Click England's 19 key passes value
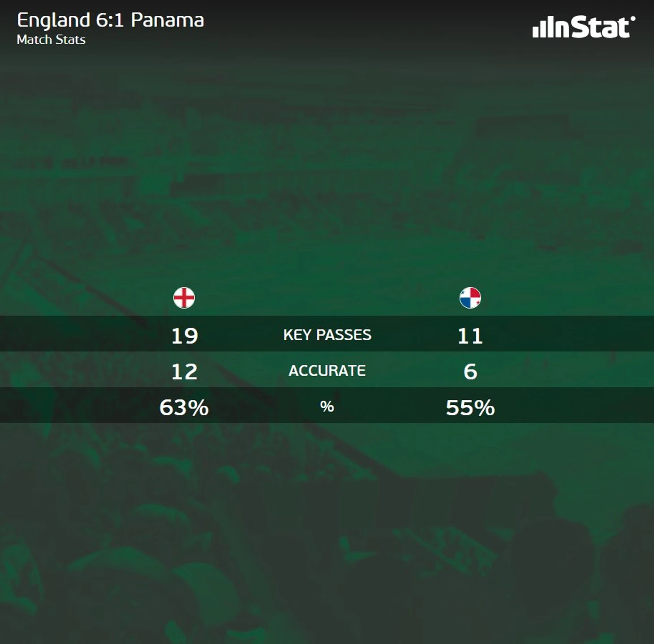Viewport: 654px width, 644px height. click(x=185, y=336)
